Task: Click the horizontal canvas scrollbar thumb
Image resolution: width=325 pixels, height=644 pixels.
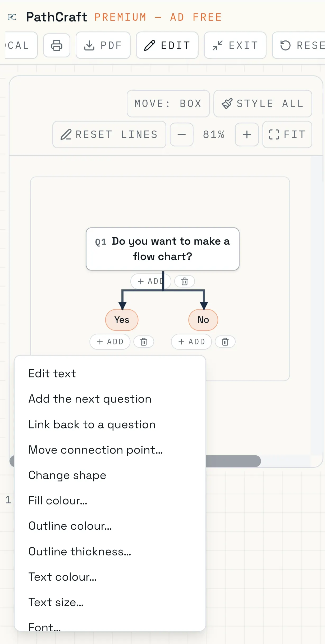Action: 233,461
